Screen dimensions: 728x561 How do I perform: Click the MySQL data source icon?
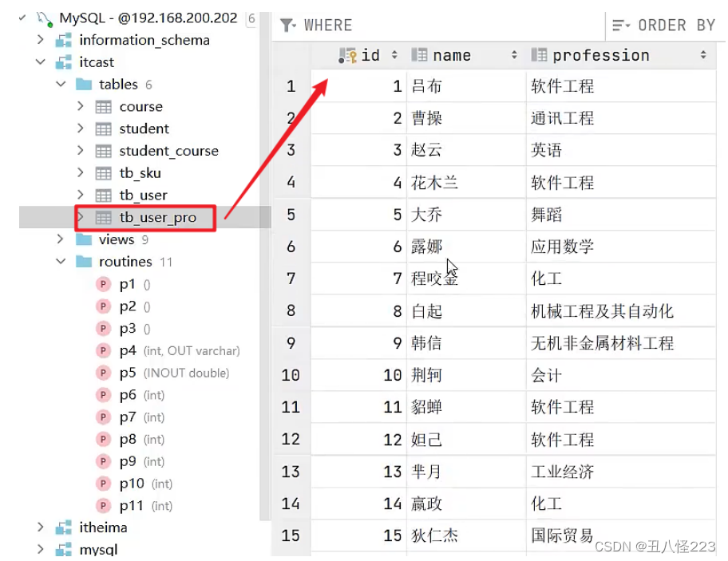(45, 18)
